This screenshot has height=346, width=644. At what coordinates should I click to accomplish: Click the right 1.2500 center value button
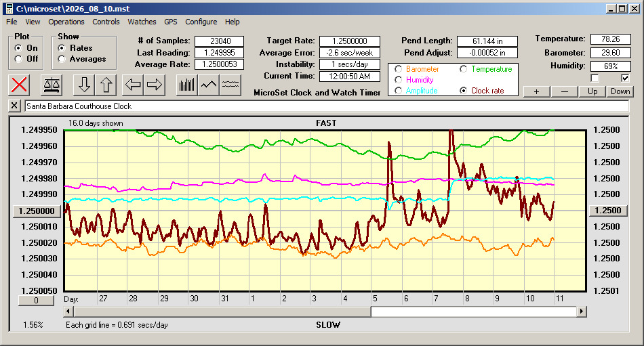click(608, 211)
